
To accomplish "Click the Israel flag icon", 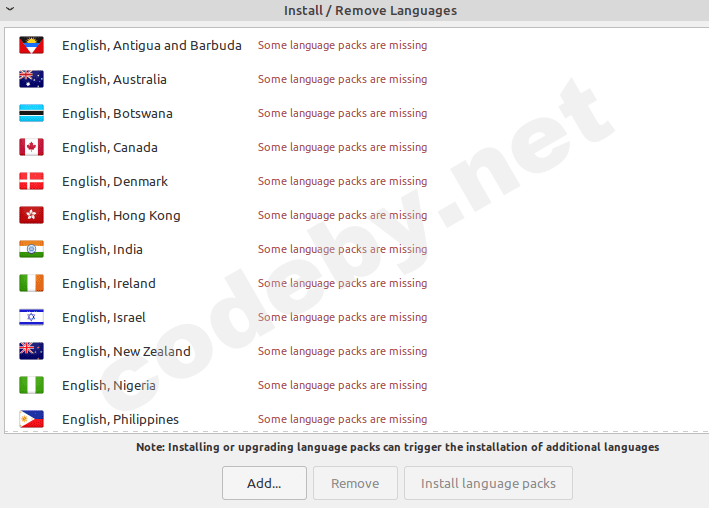I will coord(31,317).
